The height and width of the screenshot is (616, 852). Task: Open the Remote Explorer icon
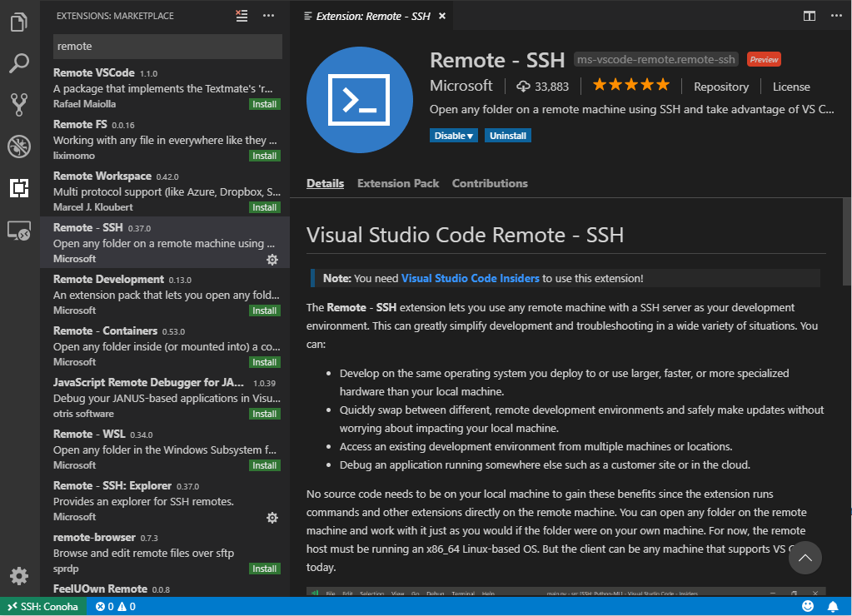(x=19, y=231)
